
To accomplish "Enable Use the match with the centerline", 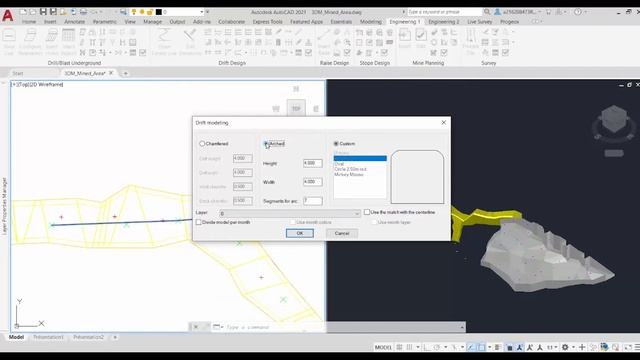I will coord(367,212).
